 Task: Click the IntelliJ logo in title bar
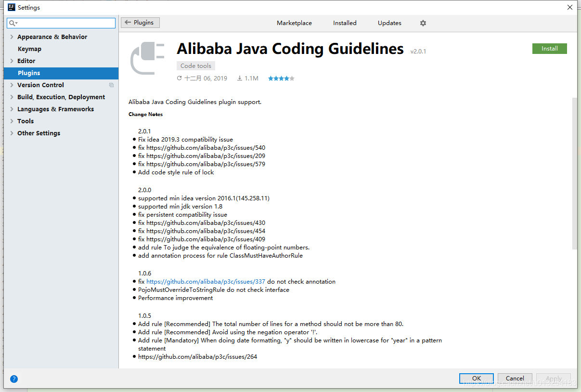pos(11,7)
